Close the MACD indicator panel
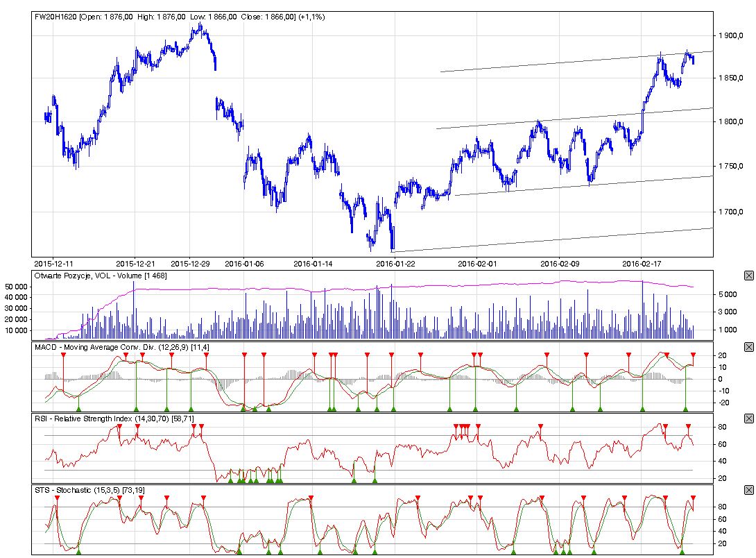The width and height of the screenshot is (756, 558). point(749,347)
